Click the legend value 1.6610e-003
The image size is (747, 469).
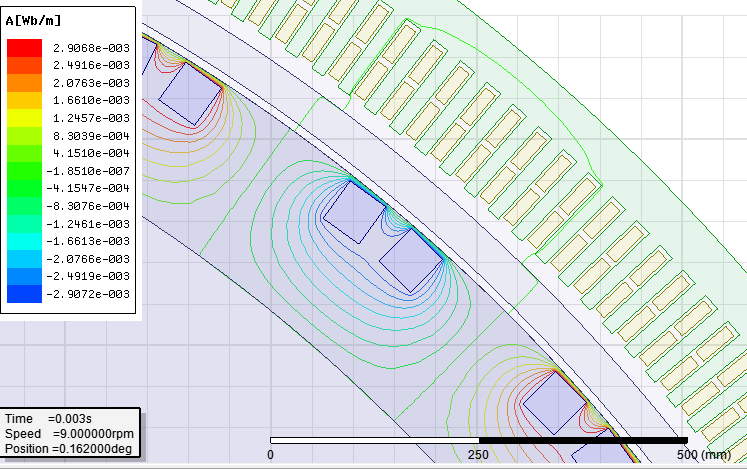click(x=91, y=101)
